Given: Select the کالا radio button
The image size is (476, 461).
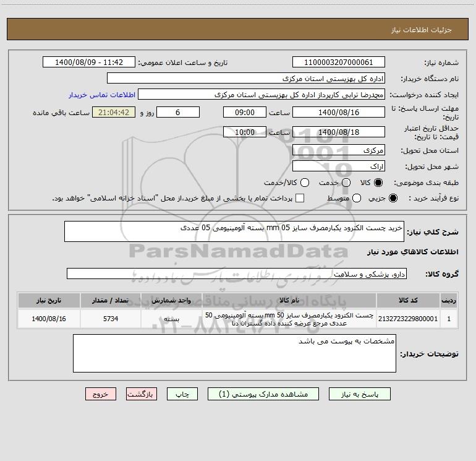Looking at the screenshot, I should [x=378, y=183].
